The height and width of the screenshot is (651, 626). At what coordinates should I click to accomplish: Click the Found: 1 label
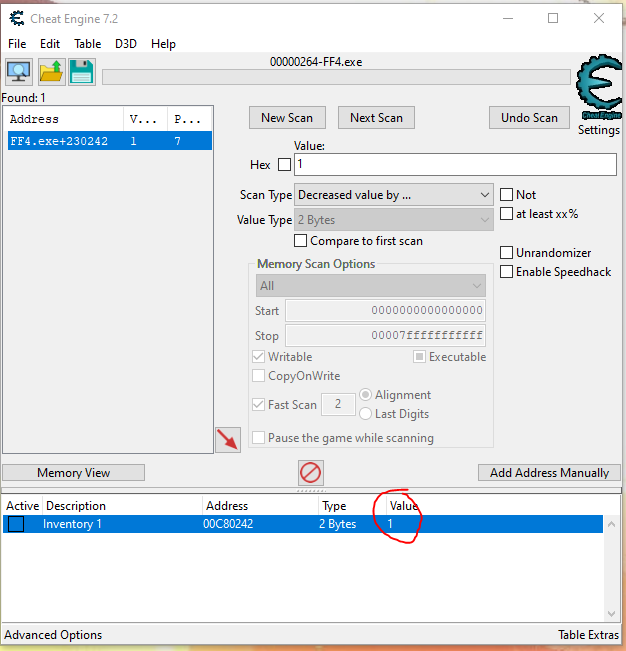tap(24, 98)
